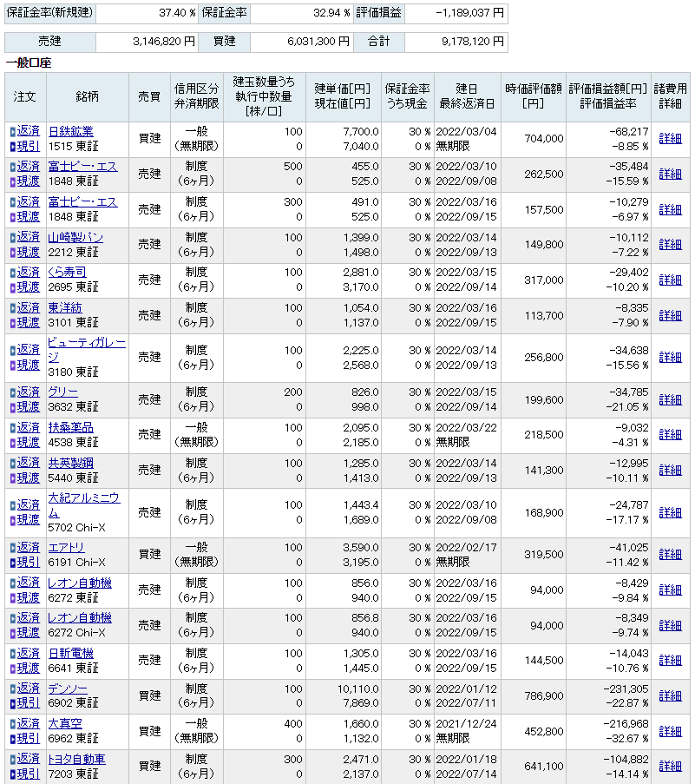Select 現引 for the エアトリ position

tap(29, 562)
